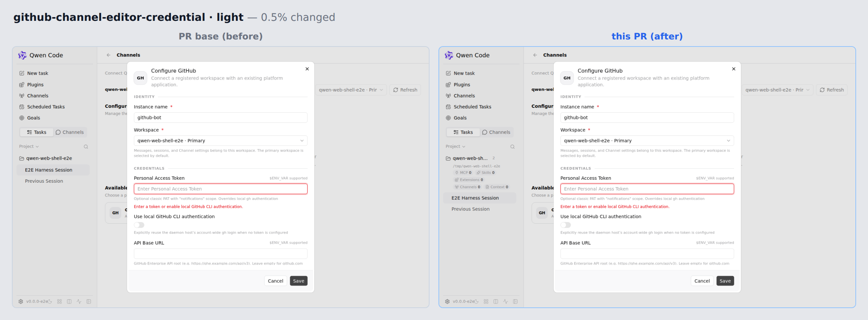Focus Personal Access Token field, before panel

221,189
